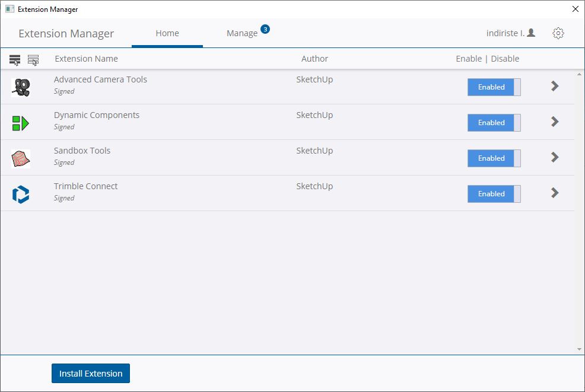Click Signed label under Advanced Camera Tools
The width and height of the screenshot is (585, 392).
(x=64, y=91)
